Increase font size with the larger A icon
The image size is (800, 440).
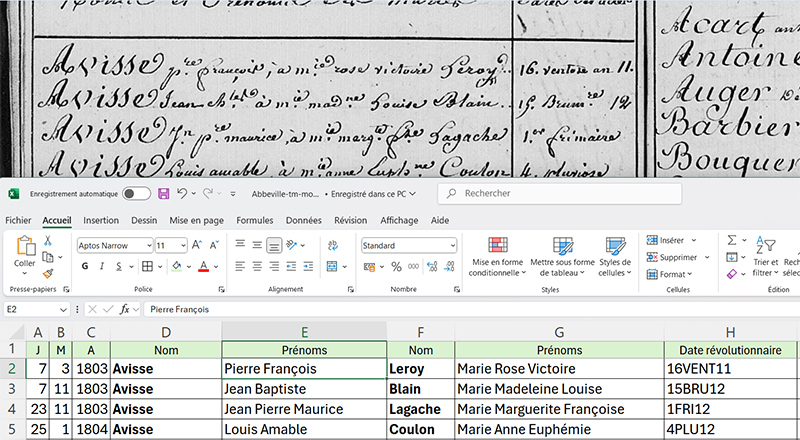(x=197, y=246)
